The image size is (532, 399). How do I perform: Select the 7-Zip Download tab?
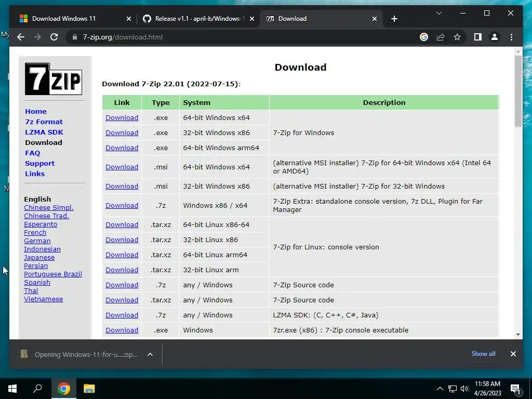click(x=321, y=19)
